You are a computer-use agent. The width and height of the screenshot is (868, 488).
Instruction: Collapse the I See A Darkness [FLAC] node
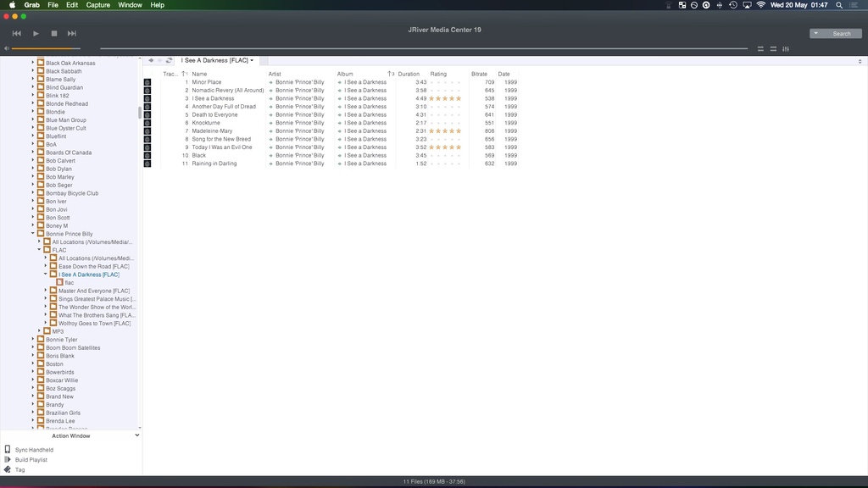click(46, 274)
